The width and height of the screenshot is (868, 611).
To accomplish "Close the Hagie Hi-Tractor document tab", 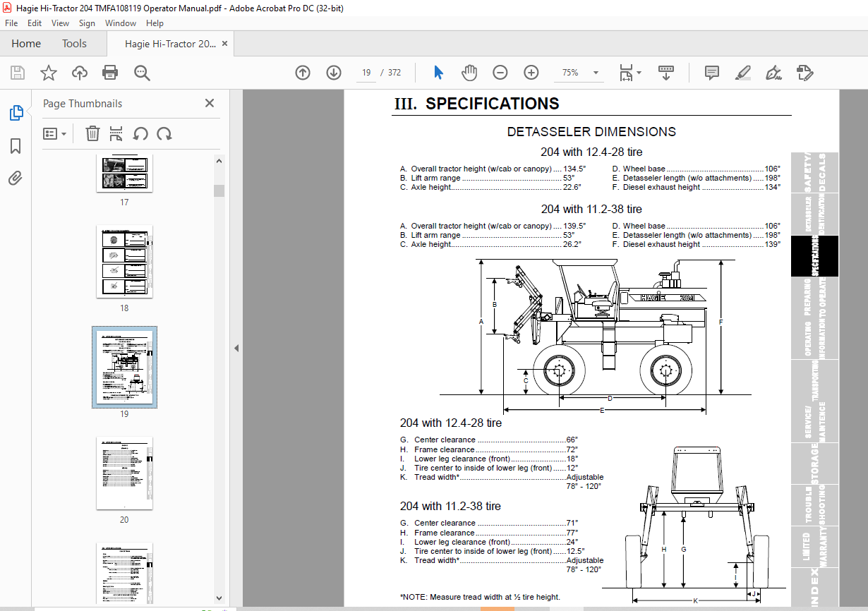I will [225, 44].
